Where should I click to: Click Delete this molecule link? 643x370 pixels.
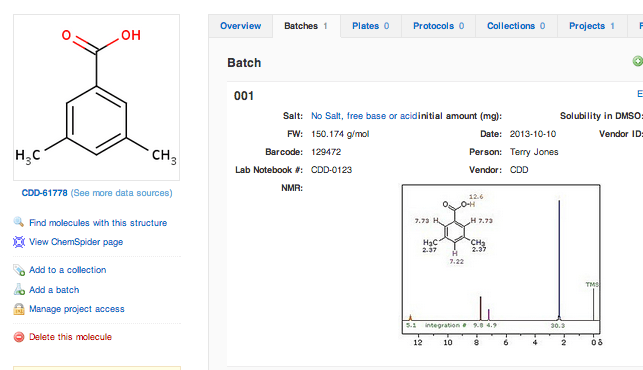[x=70, y=337]
